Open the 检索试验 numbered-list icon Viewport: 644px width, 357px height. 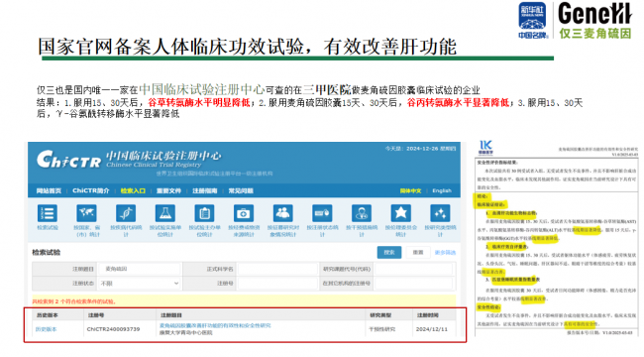coord(48,213)
